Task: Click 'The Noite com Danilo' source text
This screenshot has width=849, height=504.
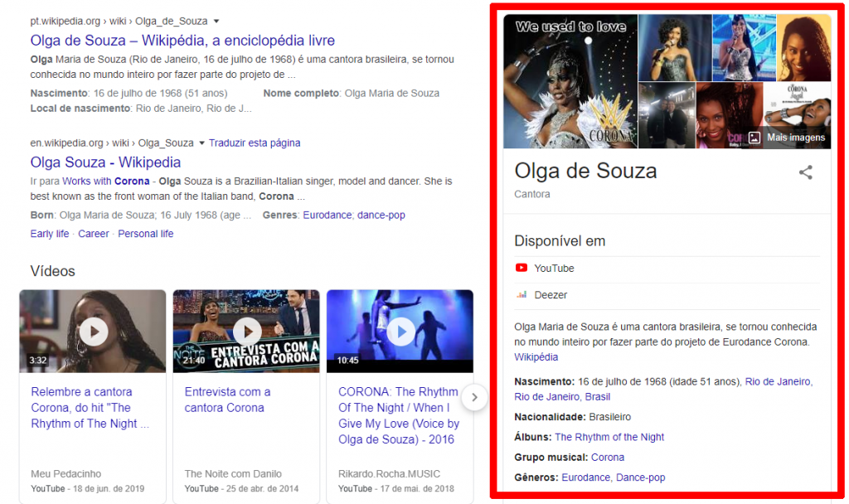Action: (233, 474)
